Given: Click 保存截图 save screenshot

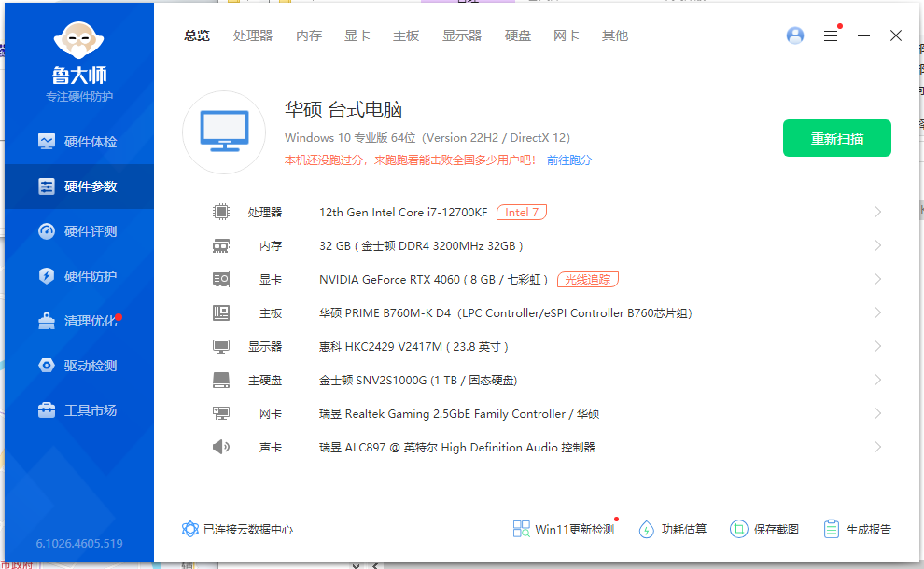Looking at the screenshot, I should 764,529.
